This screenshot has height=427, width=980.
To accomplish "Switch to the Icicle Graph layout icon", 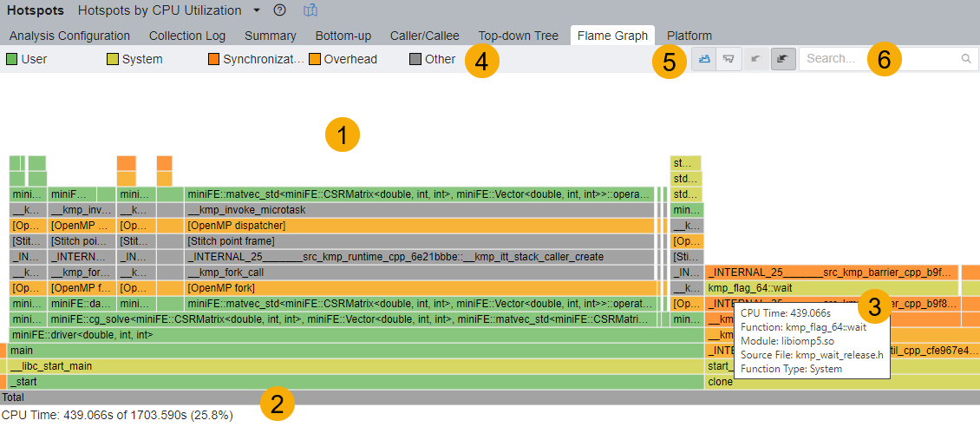I will click(729, 59).
